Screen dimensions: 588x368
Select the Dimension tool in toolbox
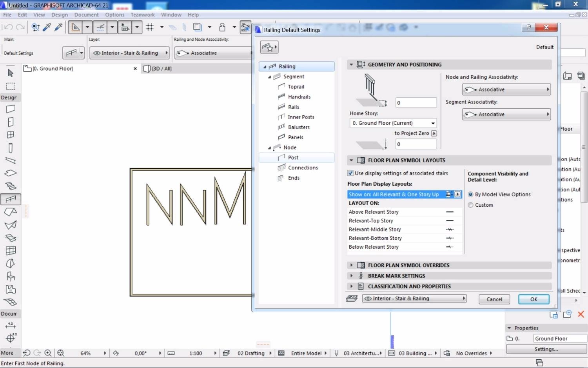tap(11, 325)
